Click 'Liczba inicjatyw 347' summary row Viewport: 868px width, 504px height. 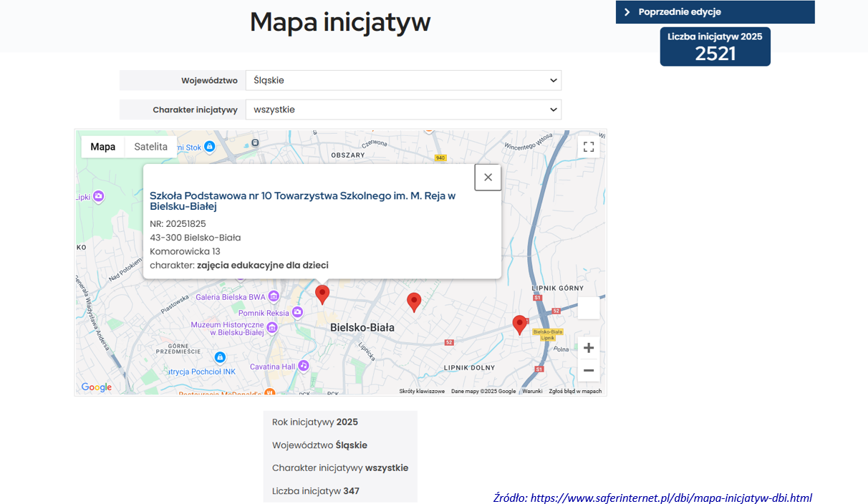[340, 491]
